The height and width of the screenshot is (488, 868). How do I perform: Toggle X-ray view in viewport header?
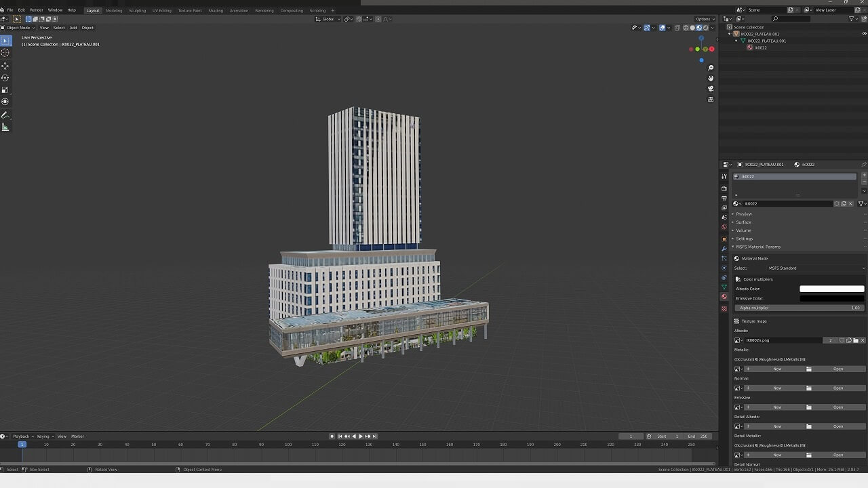677,28
